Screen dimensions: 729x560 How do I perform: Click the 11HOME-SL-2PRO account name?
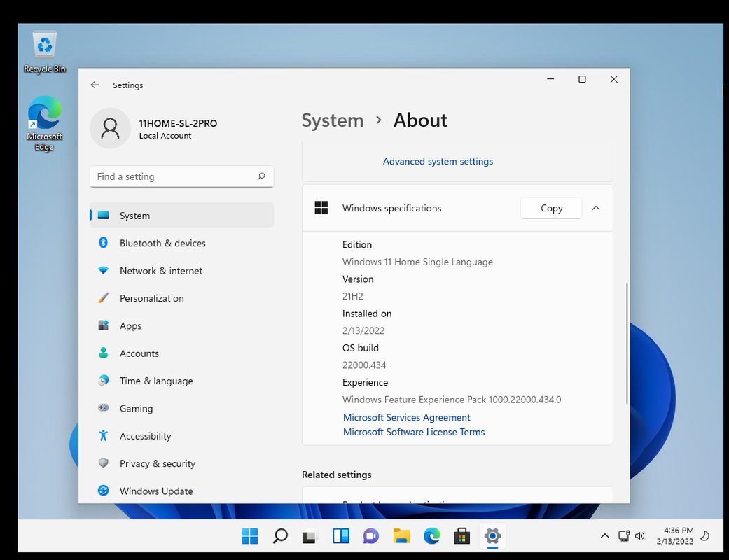point(178,123)
